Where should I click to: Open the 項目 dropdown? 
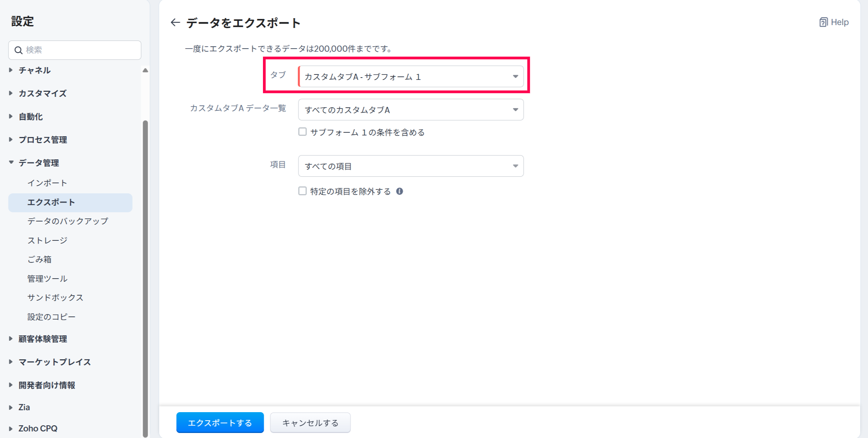click(411, 166)
